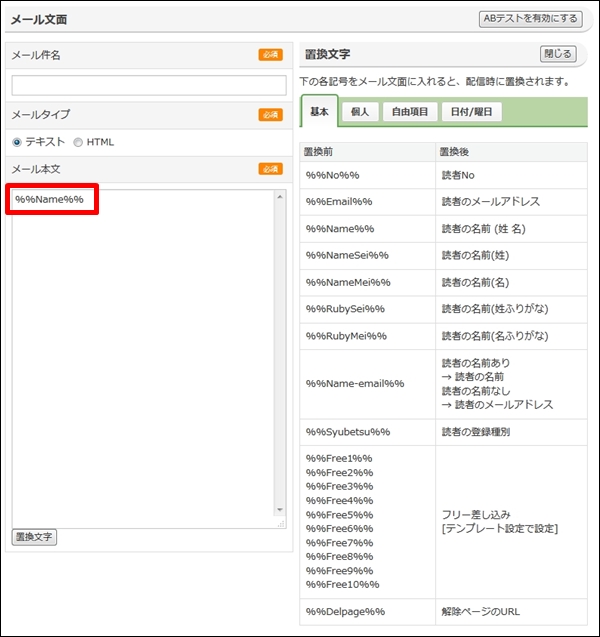Screen dimensions: 600x637
Task: Click %%Name%% in the replacement table
Action: tap(368, 229)
